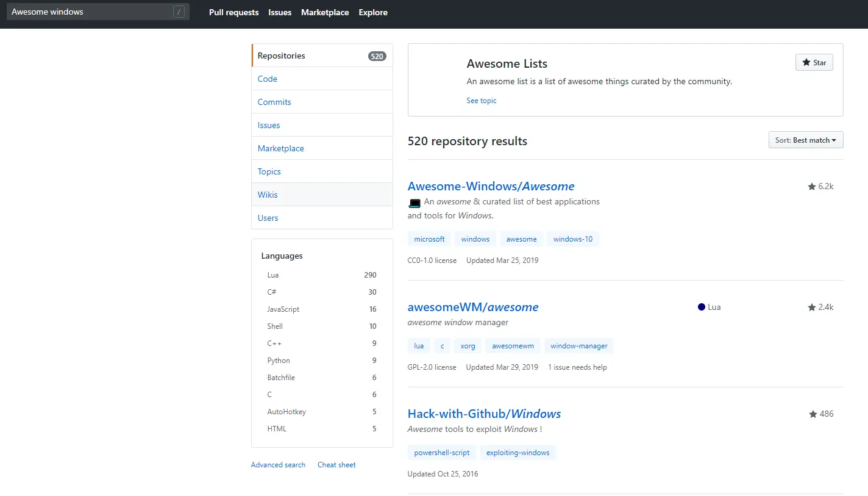Screen dimensions: 868x496
Task: Select the Repositories search category
Action: coord(322,56)
